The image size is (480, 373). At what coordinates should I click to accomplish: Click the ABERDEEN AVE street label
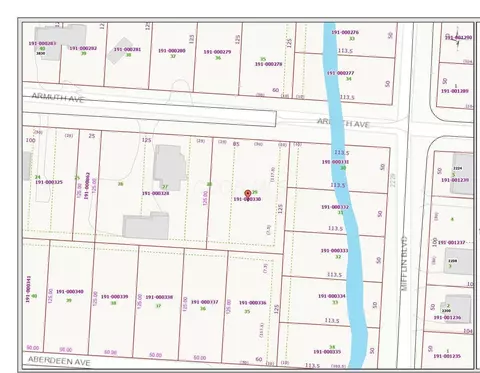[59, 361]
